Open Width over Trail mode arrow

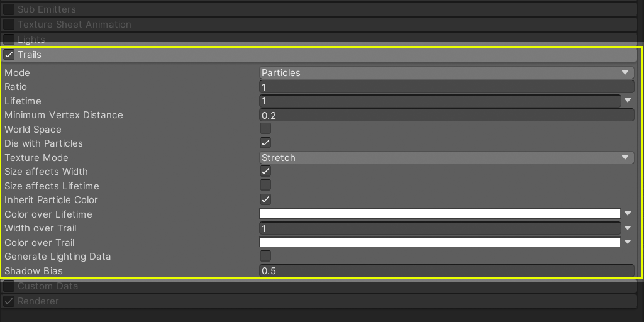coord(628,228)
